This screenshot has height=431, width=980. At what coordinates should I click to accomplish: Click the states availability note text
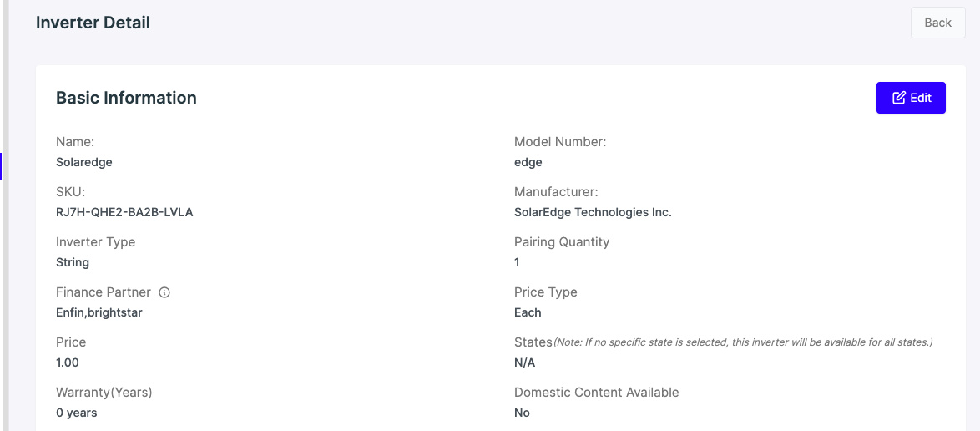click(743, 342)
